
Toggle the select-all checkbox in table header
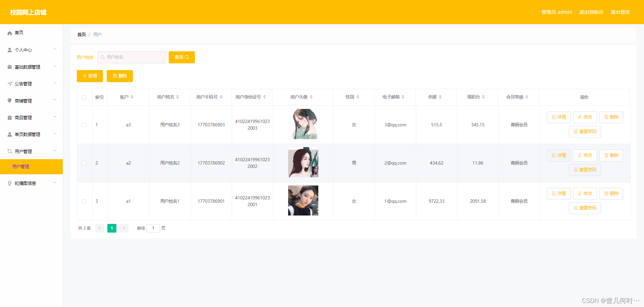click(84, 97)
